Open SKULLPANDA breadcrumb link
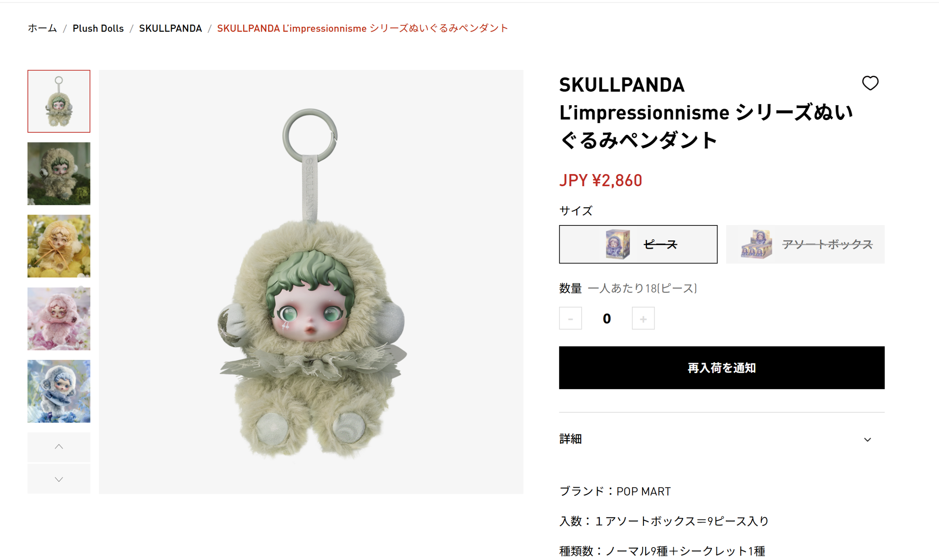Image resolution: width=939 pixels, height=560 pixels. pos(170,28)
